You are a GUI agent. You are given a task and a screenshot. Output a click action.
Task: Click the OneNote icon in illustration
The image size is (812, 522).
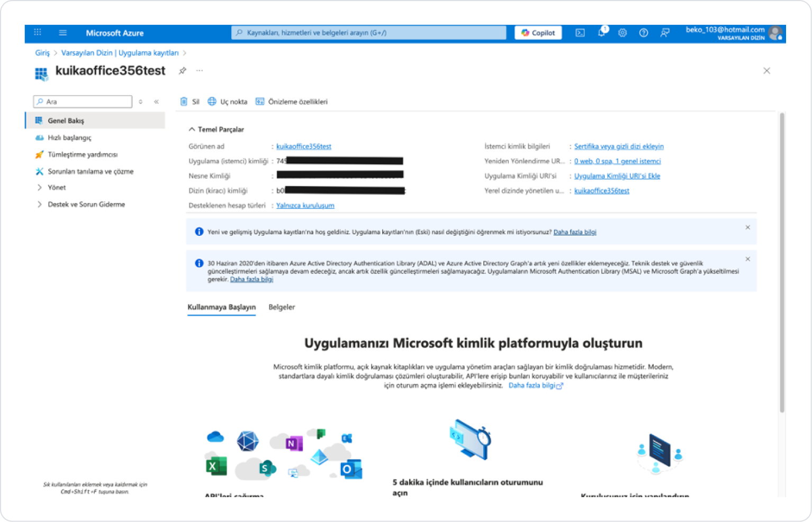294,443
